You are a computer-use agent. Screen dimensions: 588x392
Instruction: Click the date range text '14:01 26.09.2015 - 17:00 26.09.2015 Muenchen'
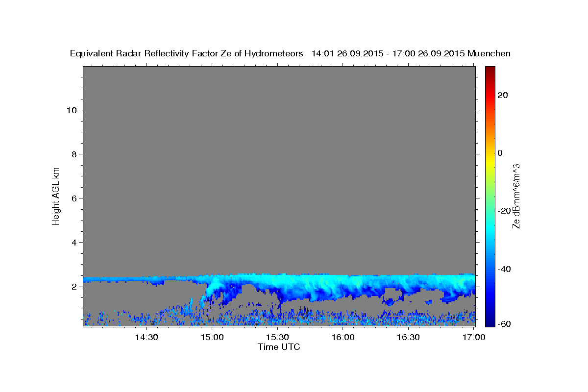point(411,54)
